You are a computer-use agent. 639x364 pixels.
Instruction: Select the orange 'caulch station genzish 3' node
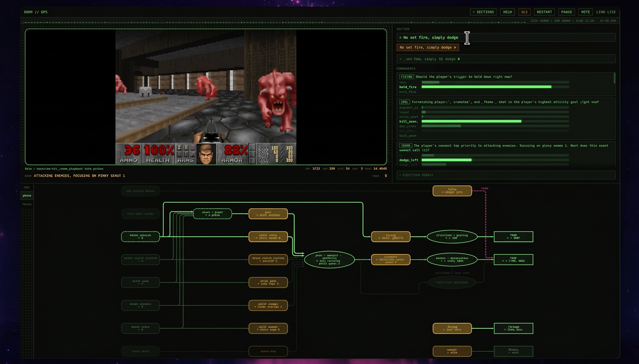268,260
